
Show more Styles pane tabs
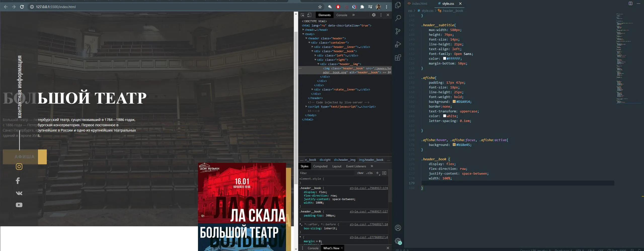372,166
